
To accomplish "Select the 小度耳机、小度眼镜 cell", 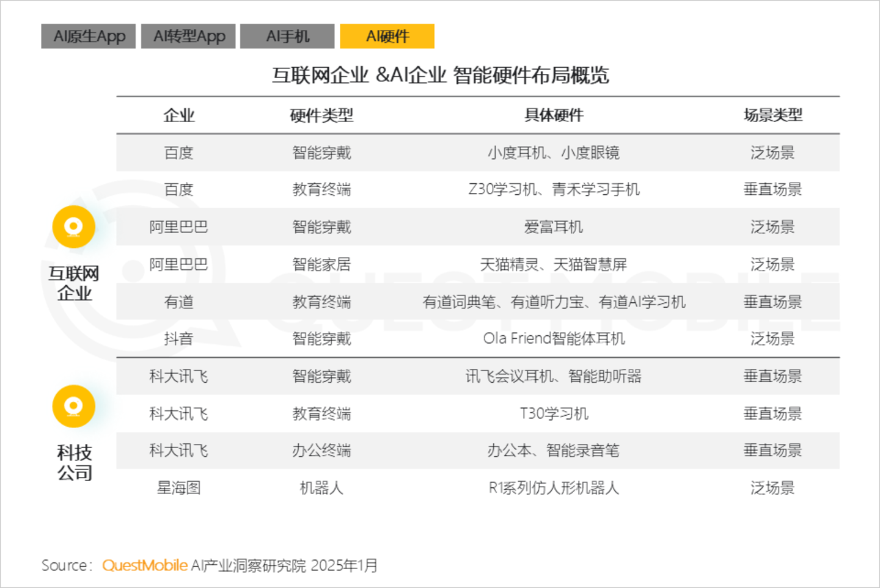I will (x=554, y=153).
